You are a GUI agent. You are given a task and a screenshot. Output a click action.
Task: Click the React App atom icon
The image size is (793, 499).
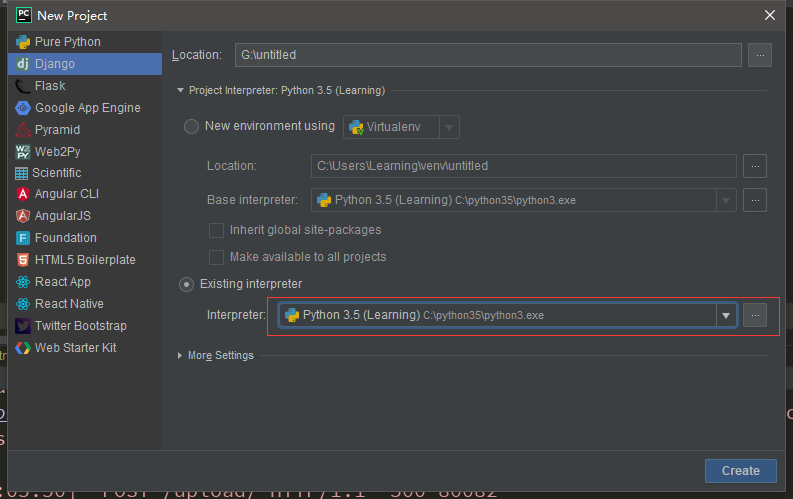[x=23, y=282]
